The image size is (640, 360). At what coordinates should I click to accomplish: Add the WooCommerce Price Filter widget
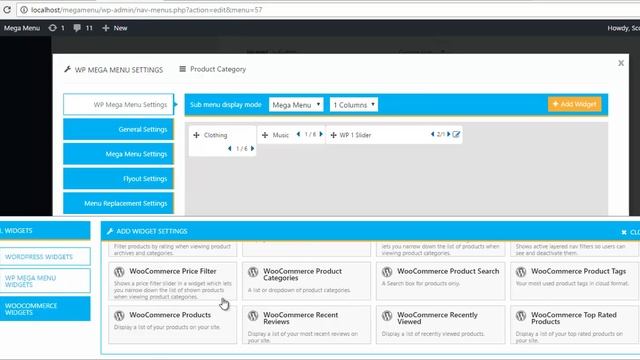pos(172,281)
